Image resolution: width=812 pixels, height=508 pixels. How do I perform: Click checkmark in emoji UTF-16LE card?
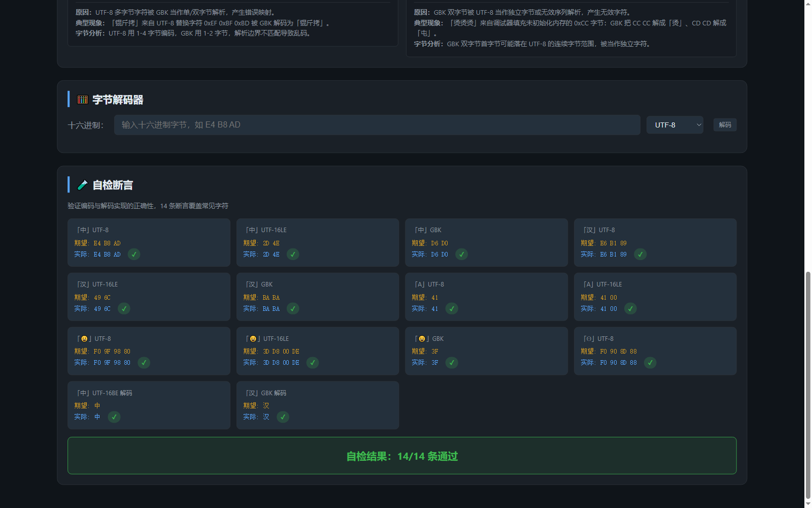313,363
